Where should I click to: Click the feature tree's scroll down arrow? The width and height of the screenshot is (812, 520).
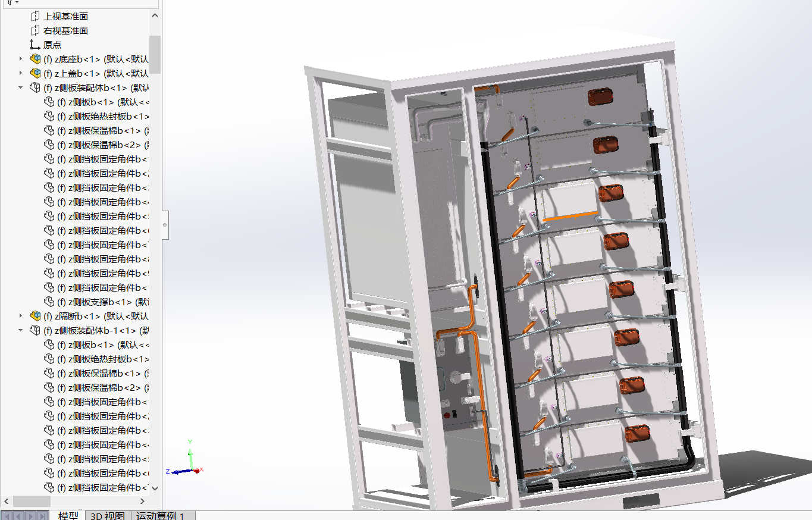155,488
